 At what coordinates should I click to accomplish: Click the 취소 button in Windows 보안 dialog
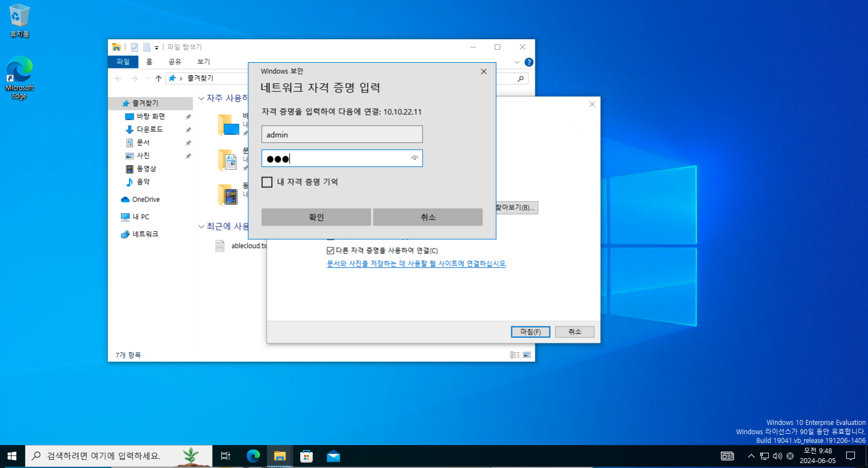(x=427, y=217)
